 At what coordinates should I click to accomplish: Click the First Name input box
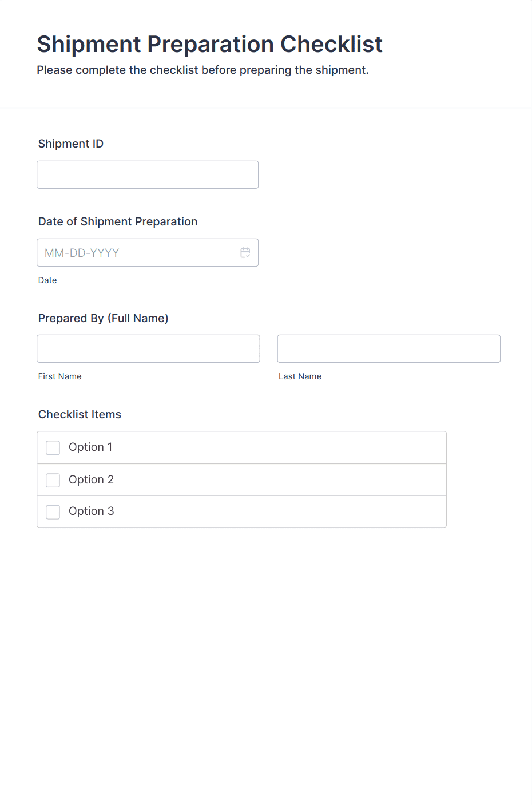tap(148, 348)
